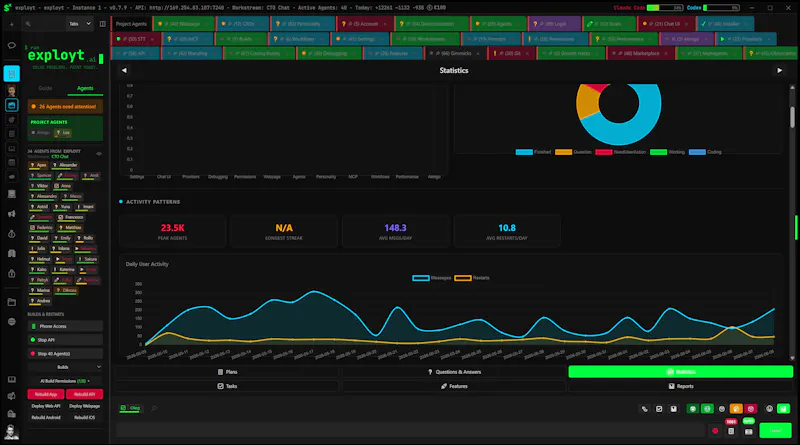Click the Codex usage progress bar
This screenshot has height=445, width=800.
721,8
